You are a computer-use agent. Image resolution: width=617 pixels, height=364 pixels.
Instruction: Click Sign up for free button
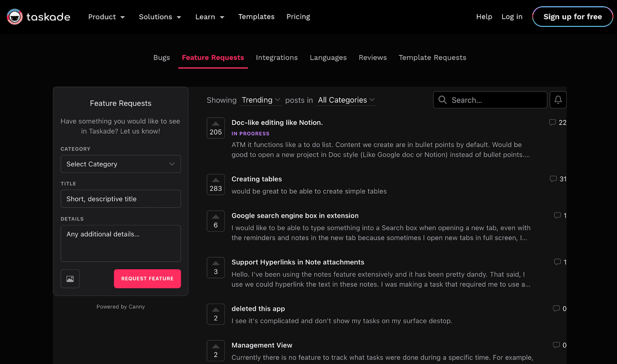tap(573, 17)
